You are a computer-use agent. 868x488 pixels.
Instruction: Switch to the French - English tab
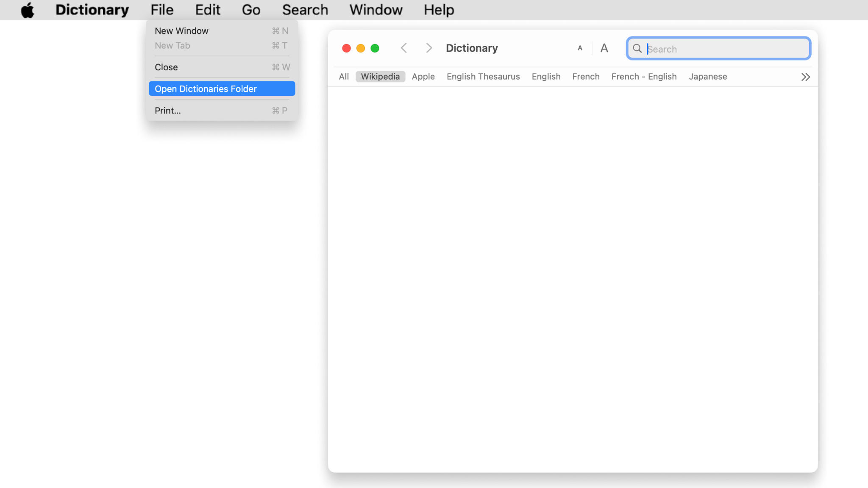pos(644,77)
